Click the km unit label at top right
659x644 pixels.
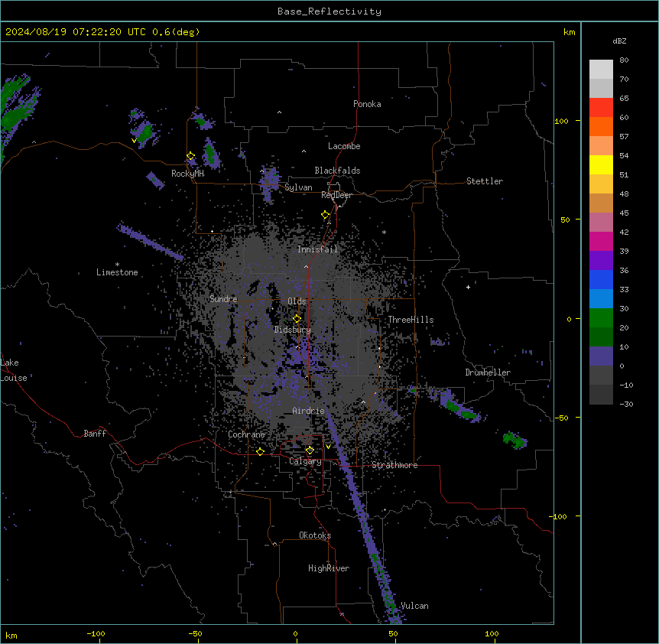570,32
